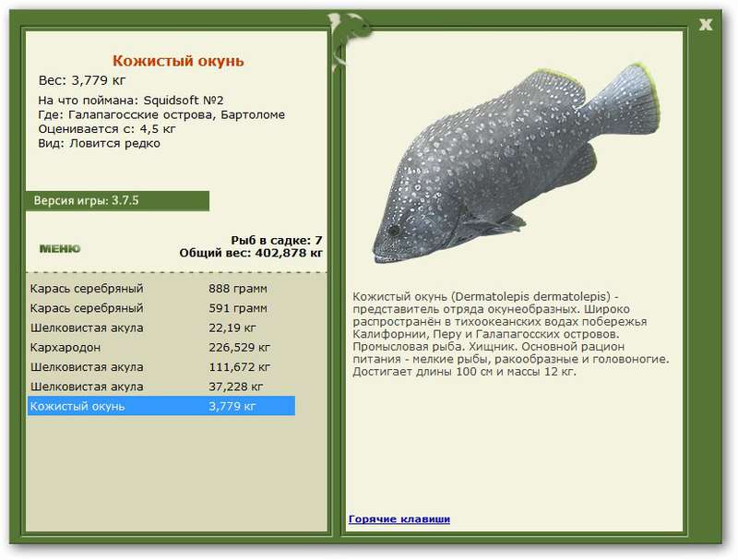Screen dimensions: 738x560
Task: Click the Версия игры: 3.7.5 bar
Action: pos(117,201)
